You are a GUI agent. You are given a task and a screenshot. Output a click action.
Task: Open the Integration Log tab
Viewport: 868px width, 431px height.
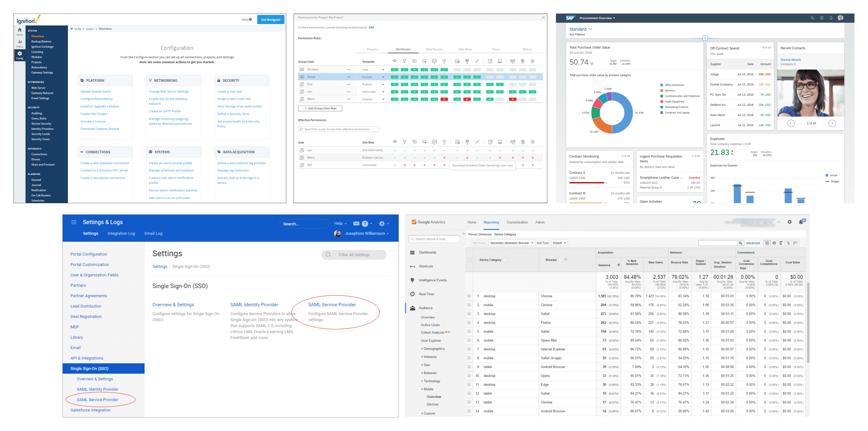(121, 233)
